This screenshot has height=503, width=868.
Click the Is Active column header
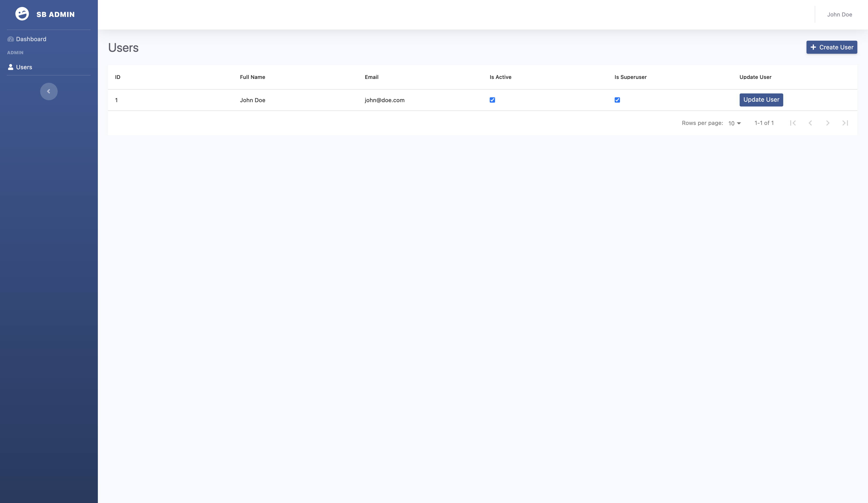[500, 77]
